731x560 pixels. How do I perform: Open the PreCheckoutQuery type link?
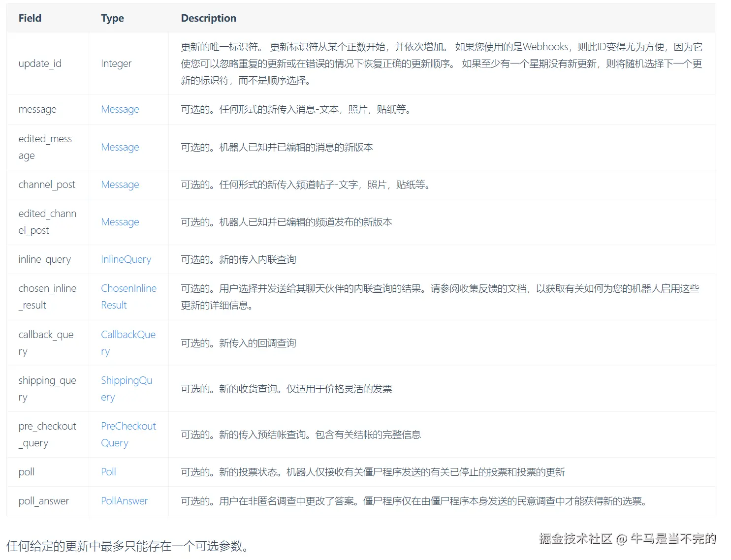tap(128, 435)
